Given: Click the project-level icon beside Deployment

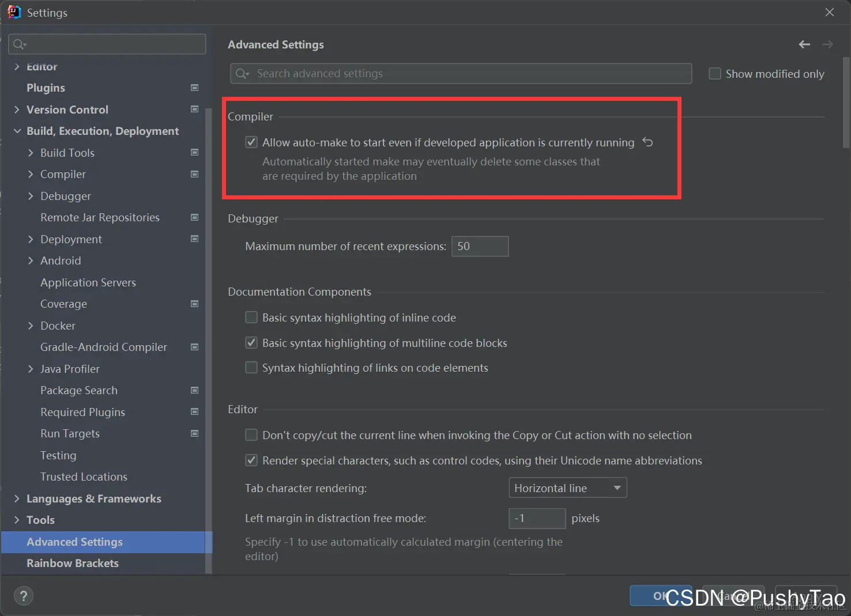Looking at the screenshot, I should point(195,239).
